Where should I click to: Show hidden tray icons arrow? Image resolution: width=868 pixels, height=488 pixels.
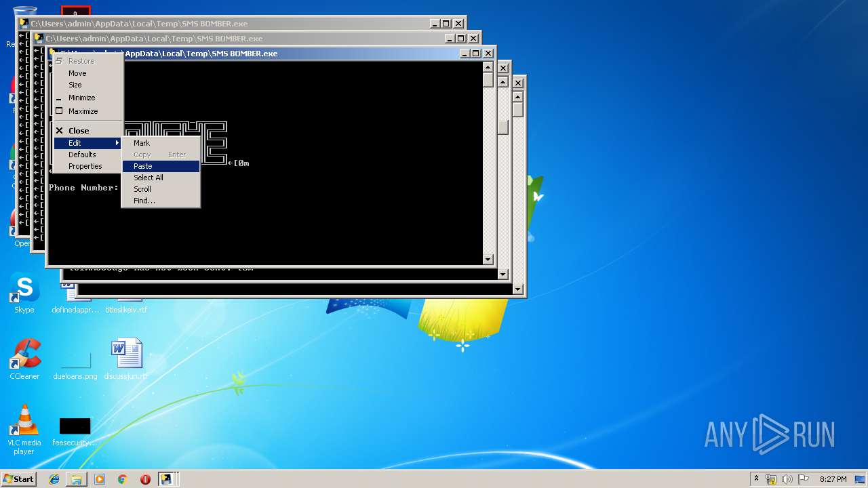(756, 479)
